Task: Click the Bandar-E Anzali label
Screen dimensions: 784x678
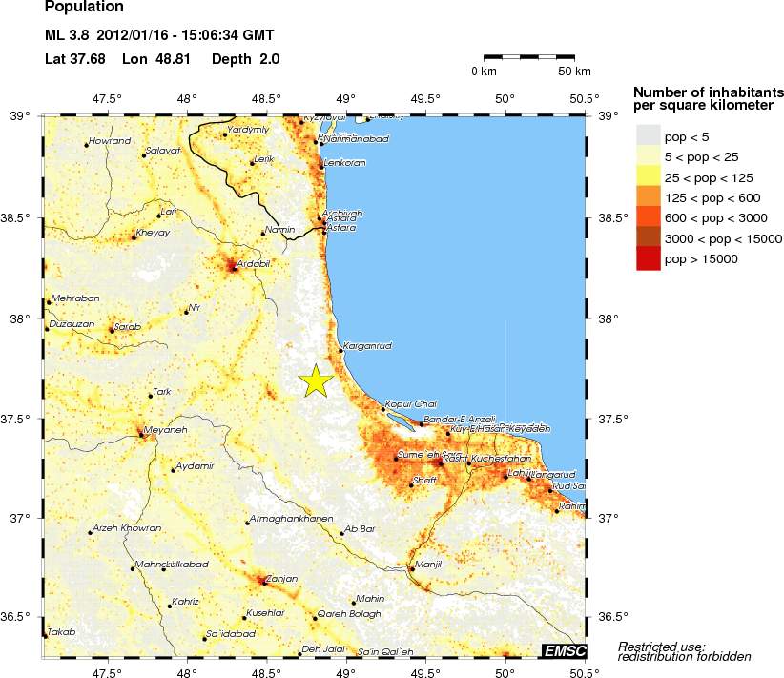Action: tap(460, 419)
